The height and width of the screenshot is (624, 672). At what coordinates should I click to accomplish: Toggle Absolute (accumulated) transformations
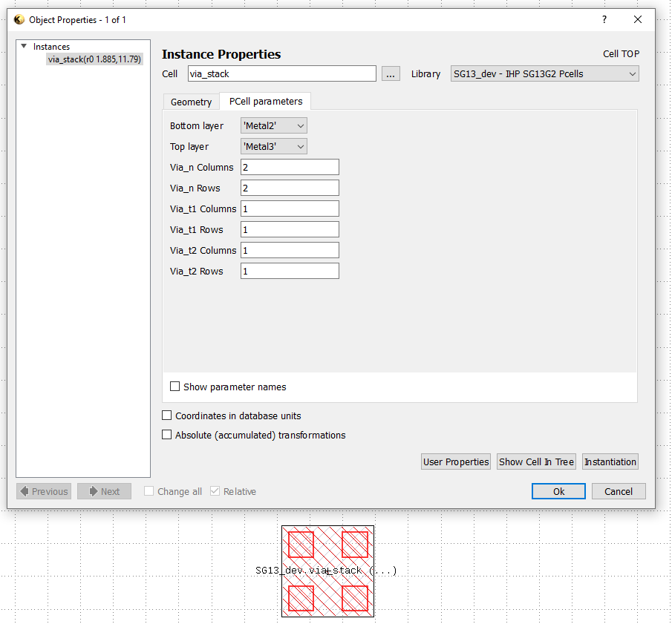(167, 435)
